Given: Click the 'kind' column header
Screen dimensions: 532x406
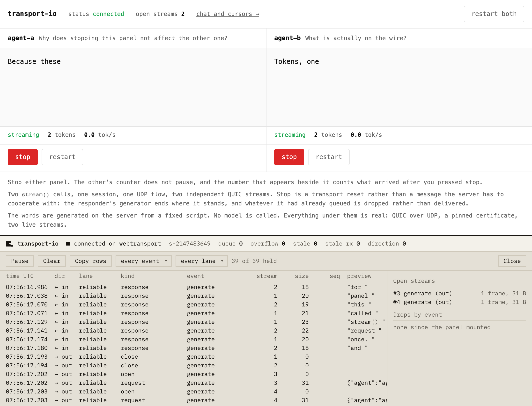Looking at the screenshot, I should 128,276.
